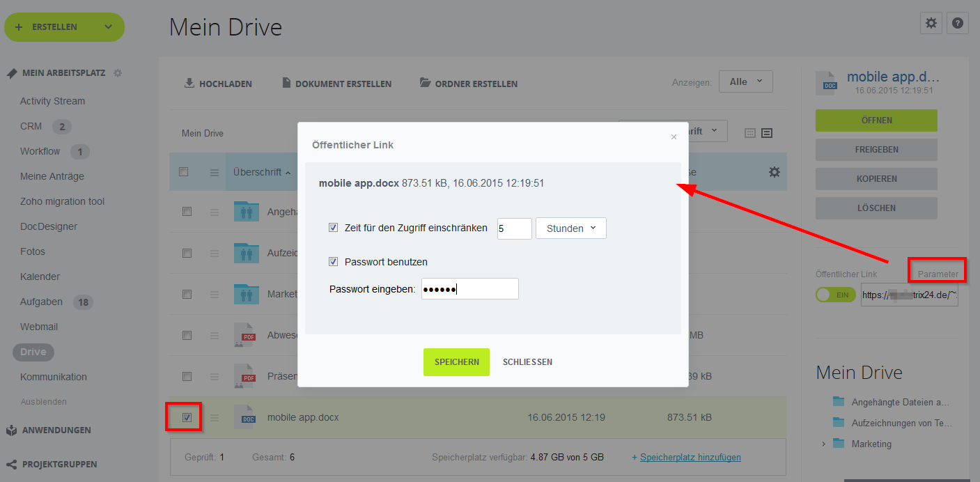
Task: Open the column settings gear in list header
Action: click(x=775, y=171)
